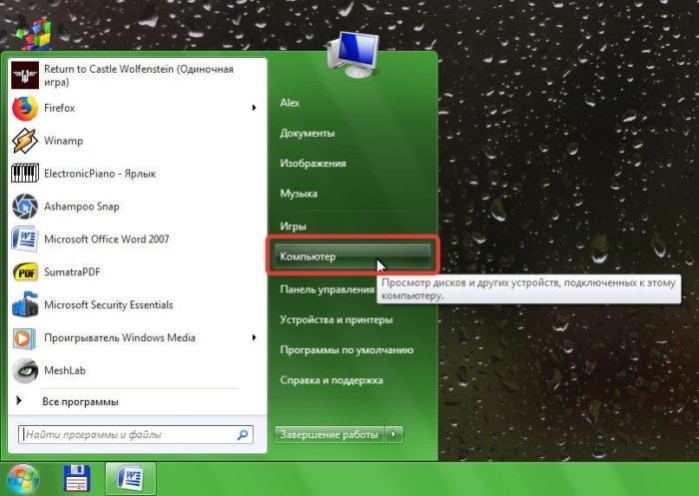
Task: Open the Winamp lightning icon
Action: (25, 141)
